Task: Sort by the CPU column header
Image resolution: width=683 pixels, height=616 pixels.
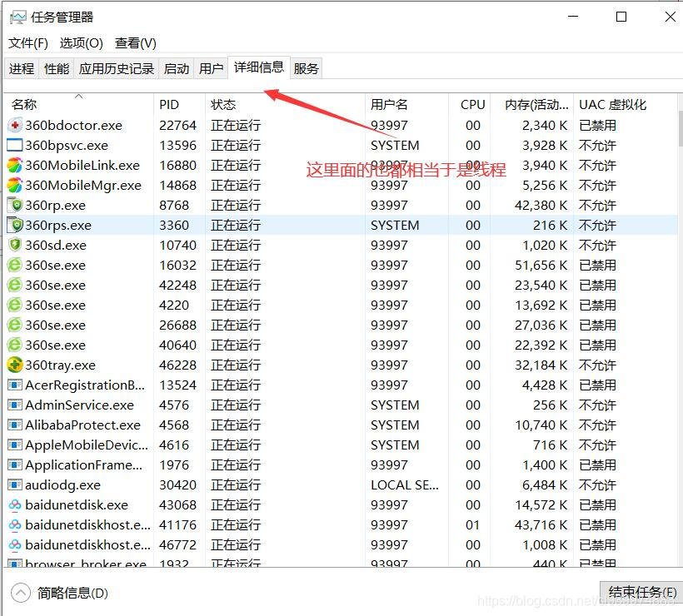Action: click(x=469, y=105)
